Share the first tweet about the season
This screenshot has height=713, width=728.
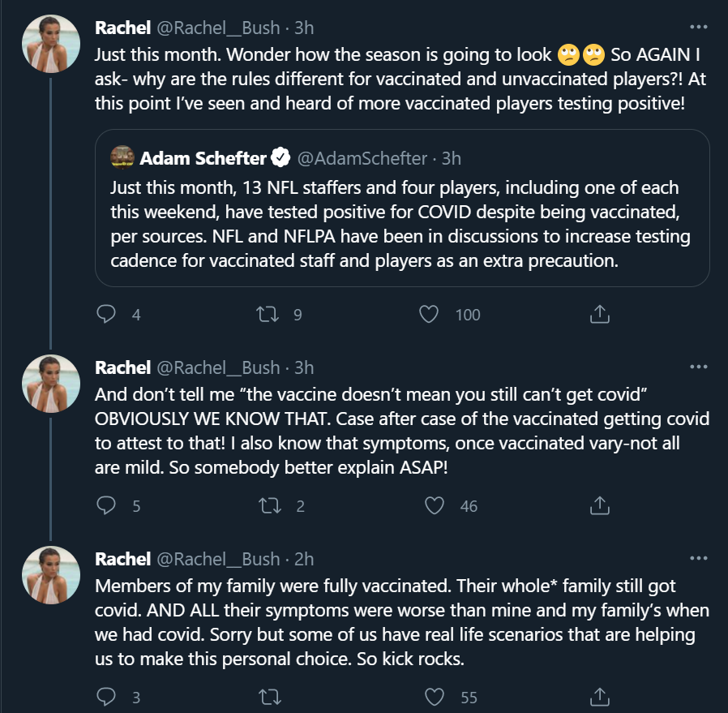click(x=599, y=314)
